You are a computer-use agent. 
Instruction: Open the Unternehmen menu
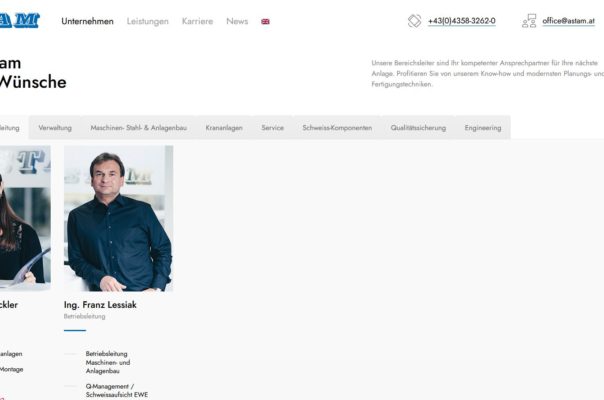tap(87, 21)
